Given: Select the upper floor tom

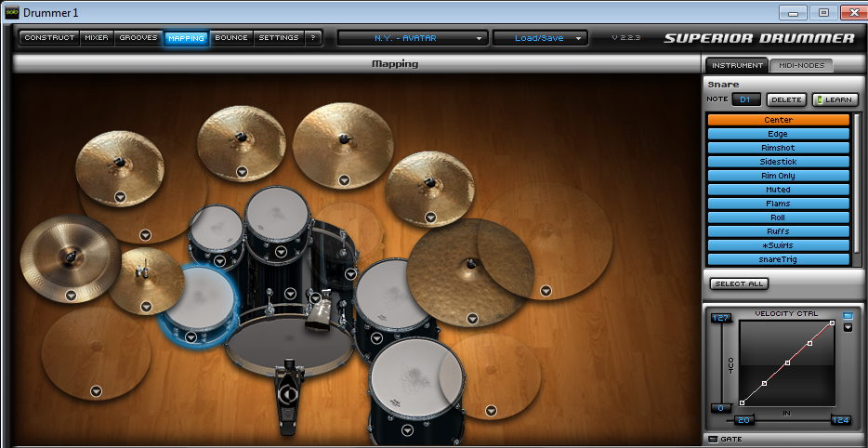Looking at the screenshot, I should [390, 293].
